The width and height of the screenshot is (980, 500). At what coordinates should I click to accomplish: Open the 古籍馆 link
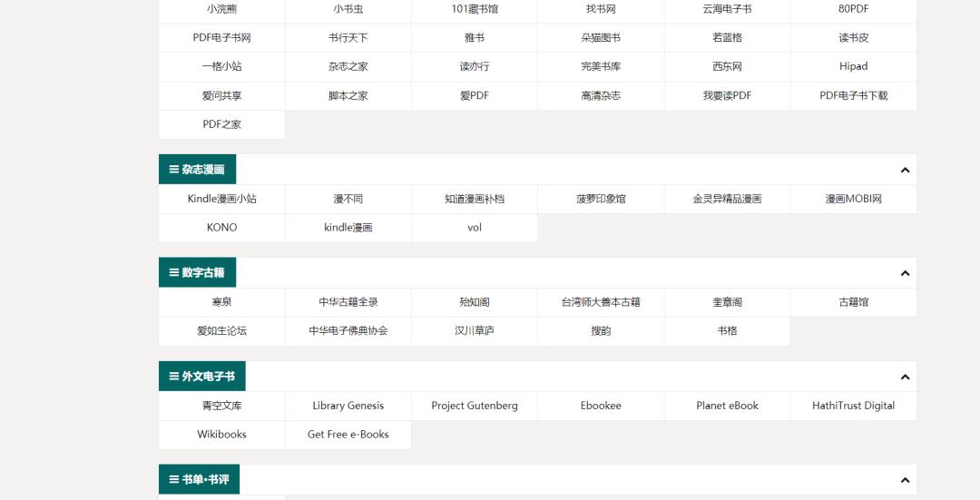coord(853,302)
